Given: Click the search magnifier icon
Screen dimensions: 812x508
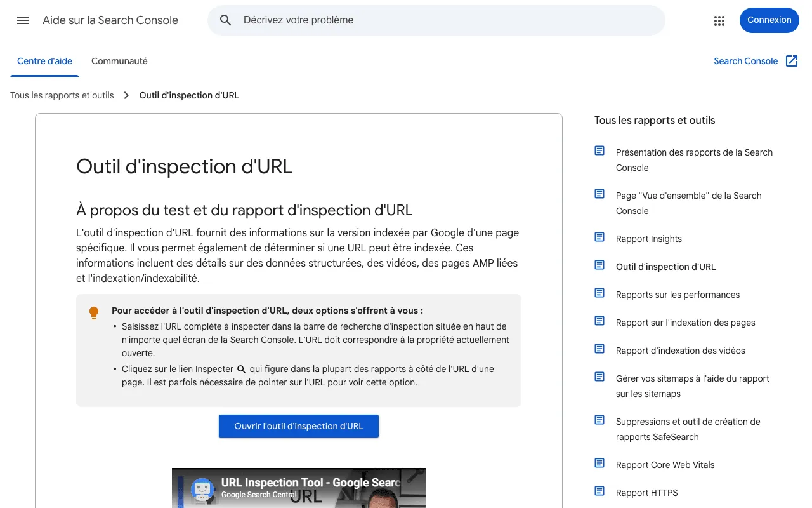Looking at the screenshot, I should (x=226, y=20).
